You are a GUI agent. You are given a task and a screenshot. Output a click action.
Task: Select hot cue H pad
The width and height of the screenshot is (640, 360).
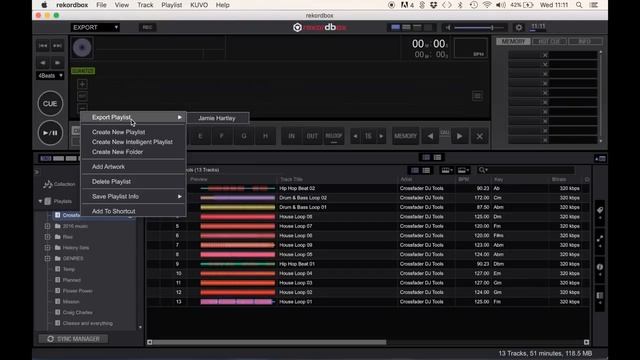pyautogui.click(x=265, y=136)
